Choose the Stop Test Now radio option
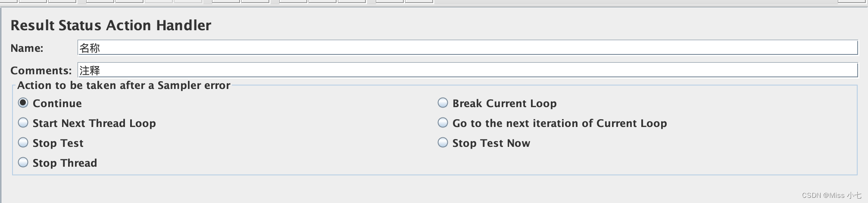Image resolution: width=868 pixels, height=203 pixels. coord(443,143)
